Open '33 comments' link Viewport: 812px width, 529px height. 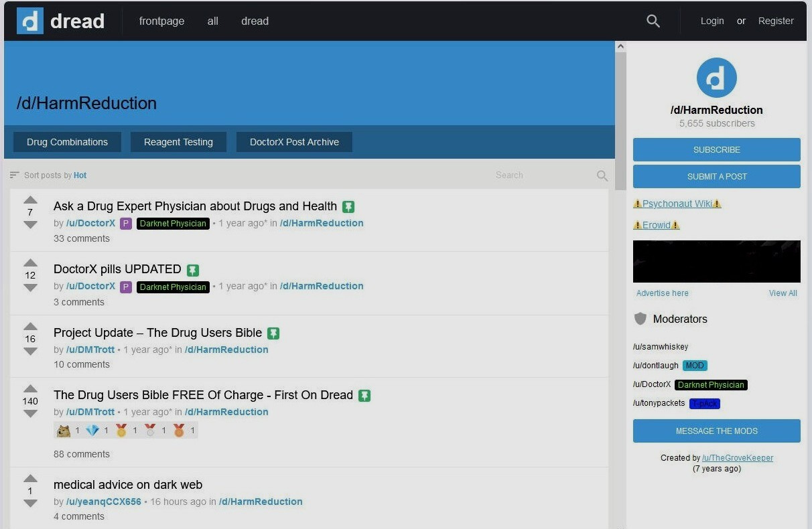tap(82, 238)
